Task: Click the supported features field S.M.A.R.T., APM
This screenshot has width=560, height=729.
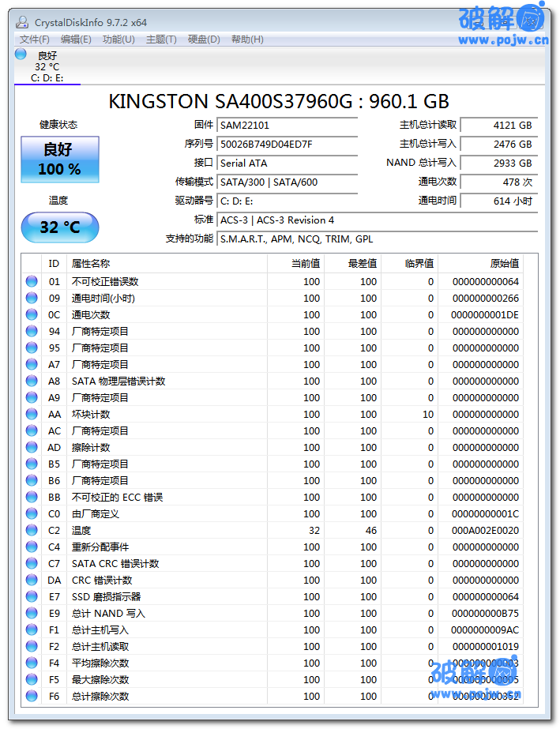Action: (378, 239)
